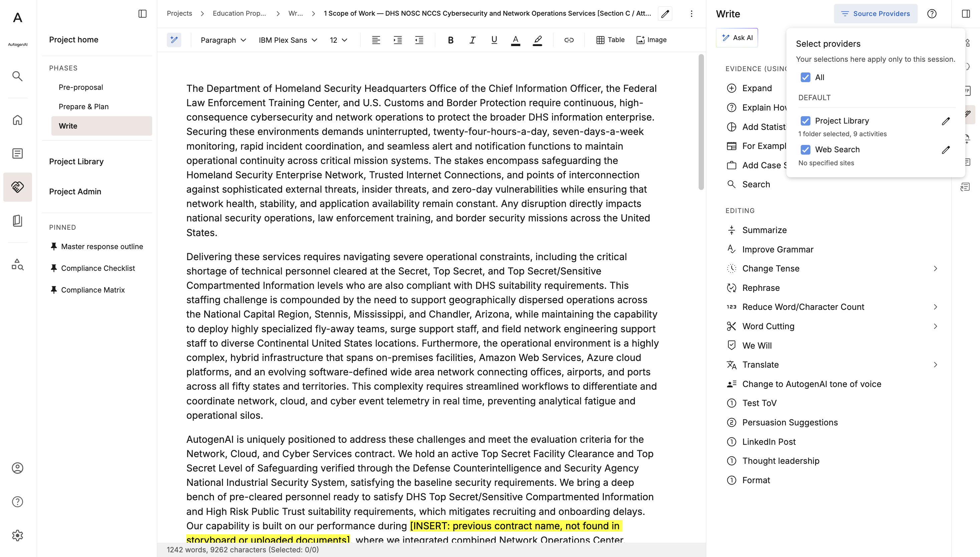Go to Project Library in sidebar
980x557 pixels.
click(76, 161)
